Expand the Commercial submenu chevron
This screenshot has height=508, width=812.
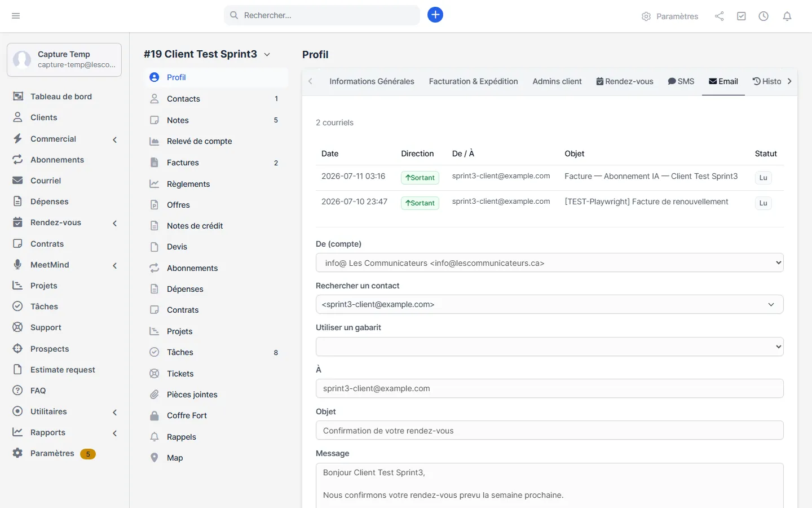click(115, 139)
